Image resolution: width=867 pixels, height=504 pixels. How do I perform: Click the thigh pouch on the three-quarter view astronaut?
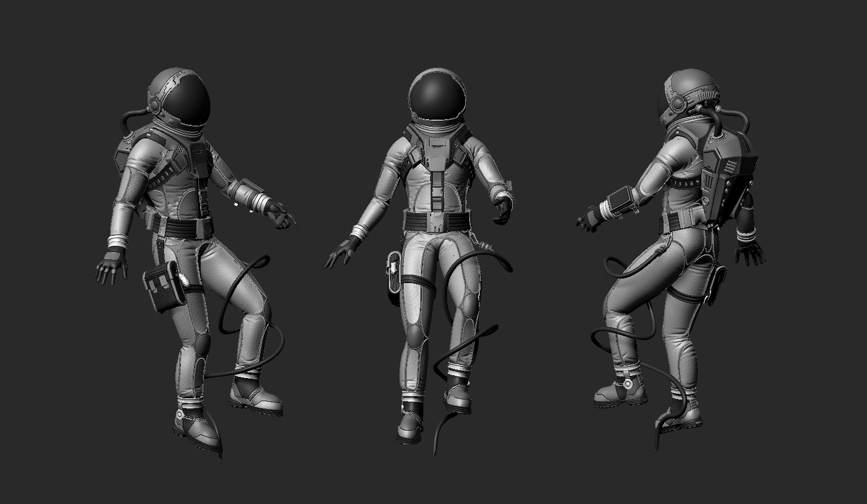164,286
